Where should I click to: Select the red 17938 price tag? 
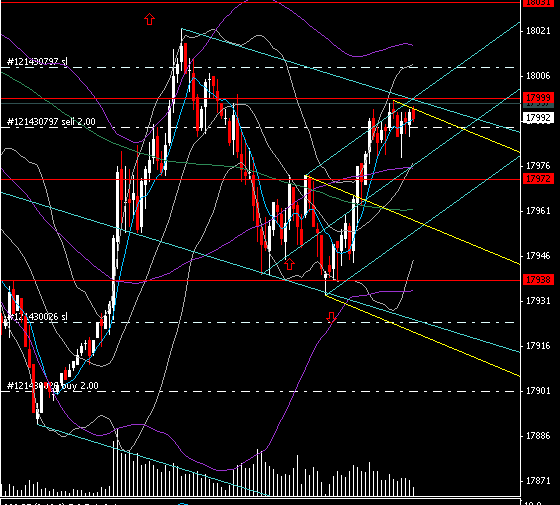point(539,279)
